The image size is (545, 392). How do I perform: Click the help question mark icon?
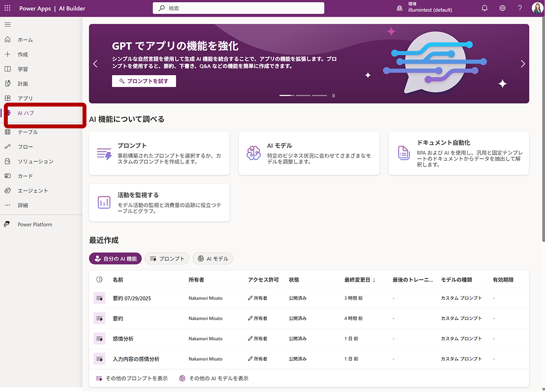[x=520, y=8]
